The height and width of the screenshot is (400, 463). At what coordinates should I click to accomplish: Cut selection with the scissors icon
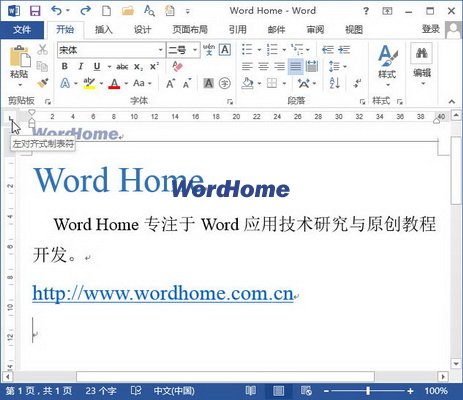point(42,50)
